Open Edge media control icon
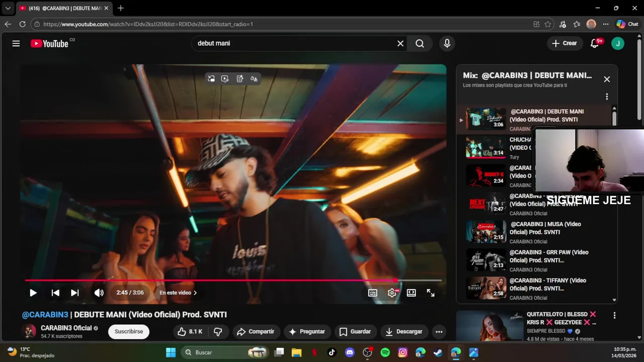The height and width of the screenshot is (362, 644). pos(563,24)
